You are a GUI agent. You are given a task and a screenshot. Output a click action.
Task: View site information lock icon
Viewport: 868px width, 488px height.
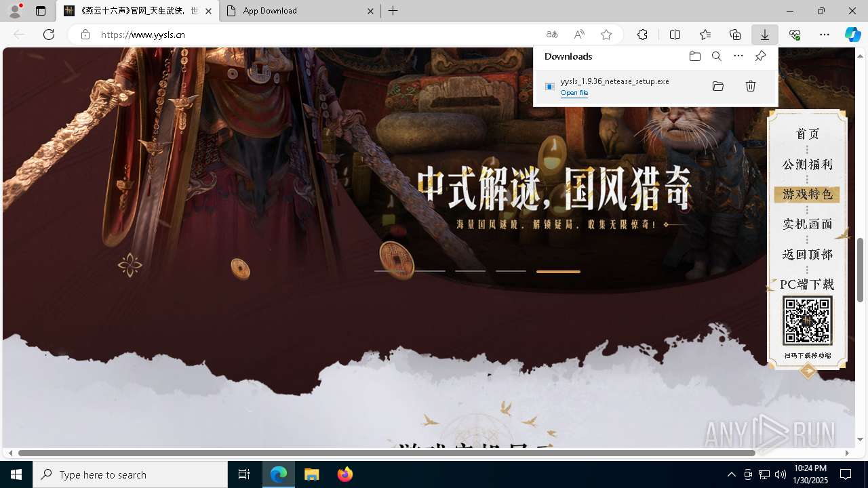[x=85, y=35]
